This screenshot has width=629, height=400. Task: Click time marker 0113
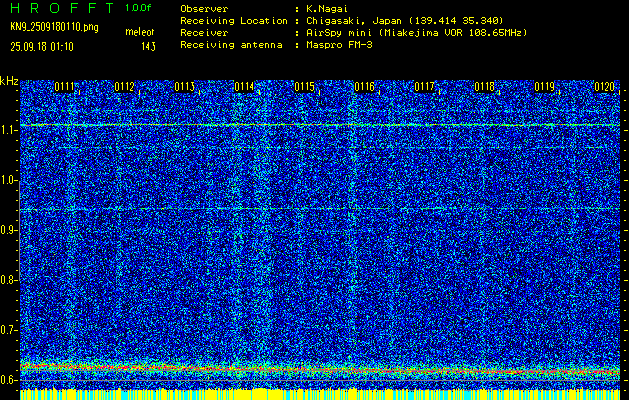185,87
